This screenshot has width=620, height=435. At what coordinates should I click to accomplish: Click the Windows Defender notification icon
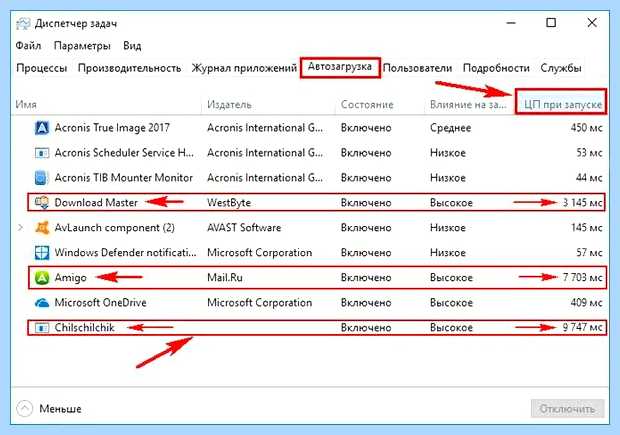42,253
